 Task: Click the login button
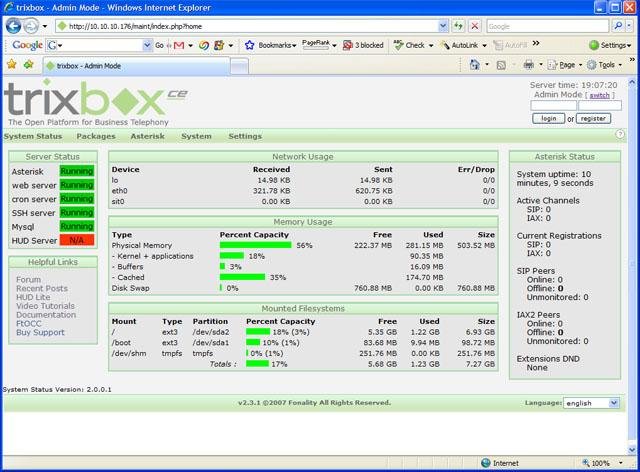tap(549, 118)
